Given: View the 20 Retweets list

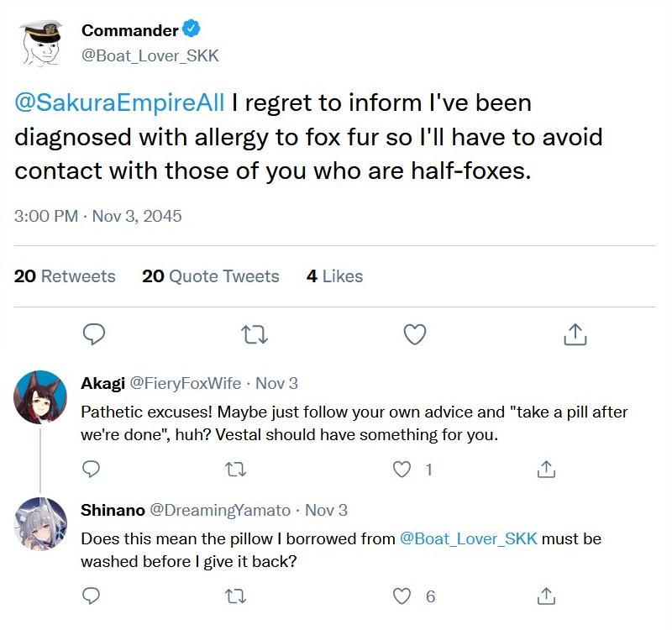Looking at the screenshot, I should [65, 276].
